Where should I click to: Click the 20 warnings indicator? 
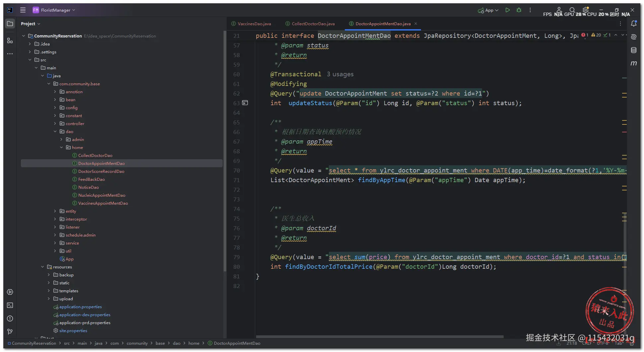click(596, 35)
